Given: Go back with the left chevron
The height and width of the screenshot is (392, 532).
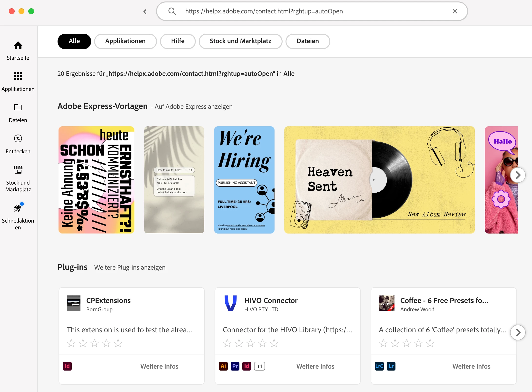Looking at the screenshot, I should click(x=145, y=12).
